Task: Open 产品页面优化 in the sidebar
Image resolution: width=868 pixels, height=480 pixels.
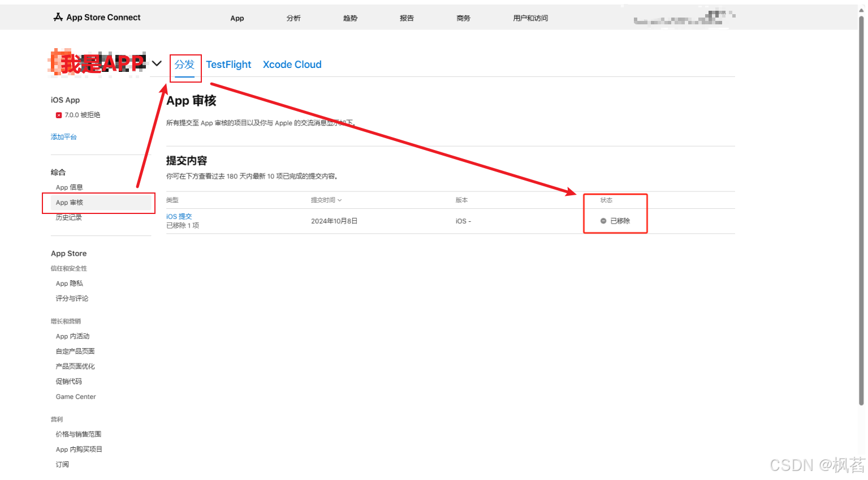Action: (75, 366)
